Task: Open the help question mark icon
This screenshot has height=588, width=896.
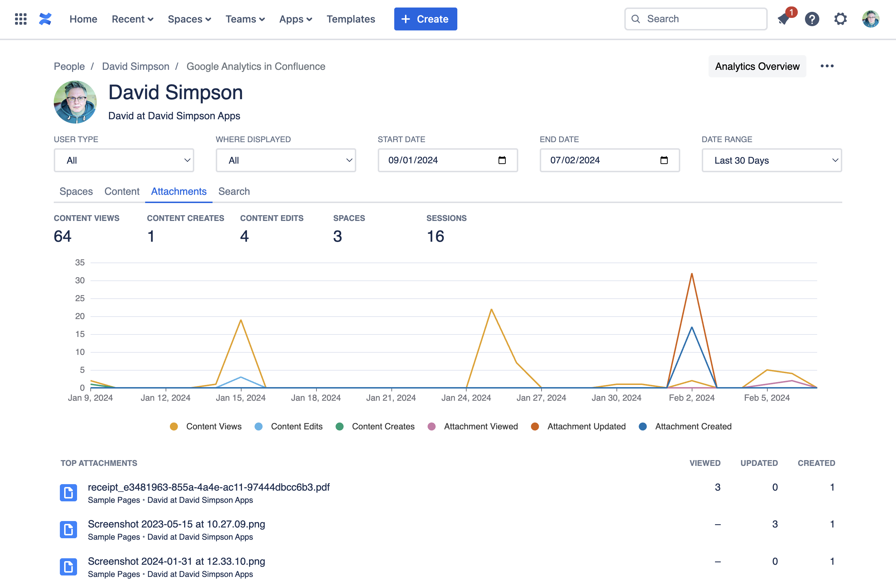Action: click(812, 19)
